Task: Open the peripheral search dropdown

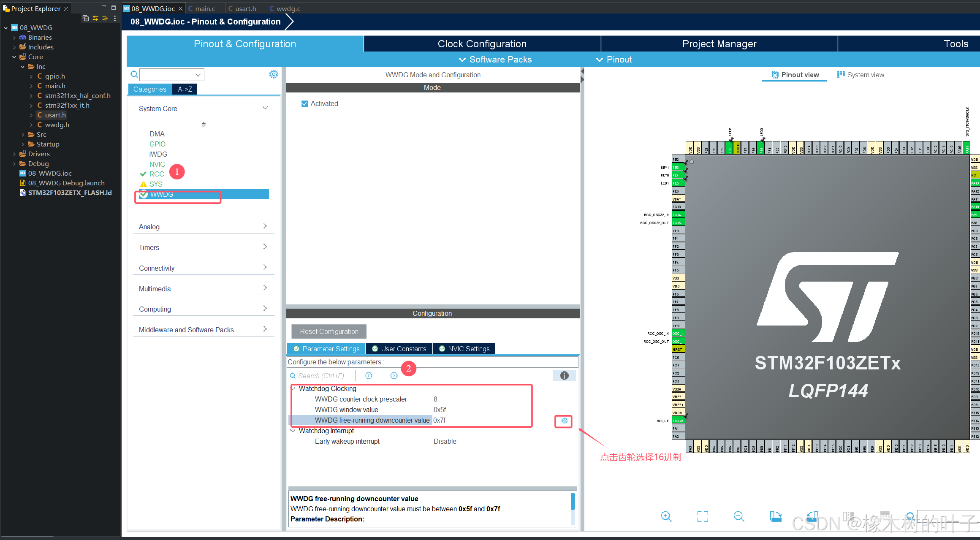Action: (x=198, y=75)
